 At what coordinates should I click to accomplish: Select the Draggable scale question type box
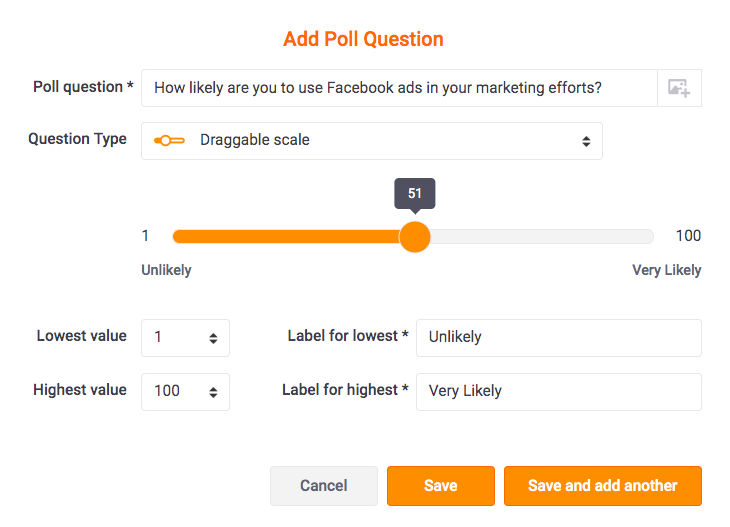click(x=372, y=141)
